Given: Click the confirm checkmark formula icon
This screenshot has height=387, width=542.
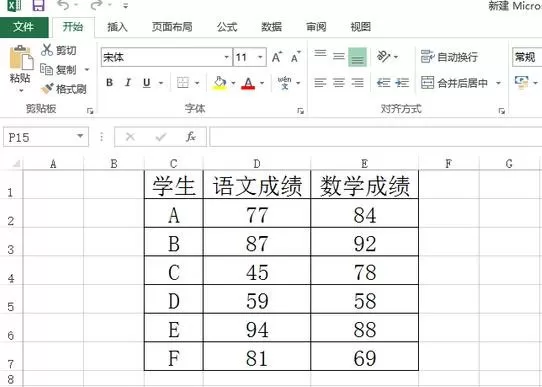Looking at the screenshot, I should coord(161,137).
